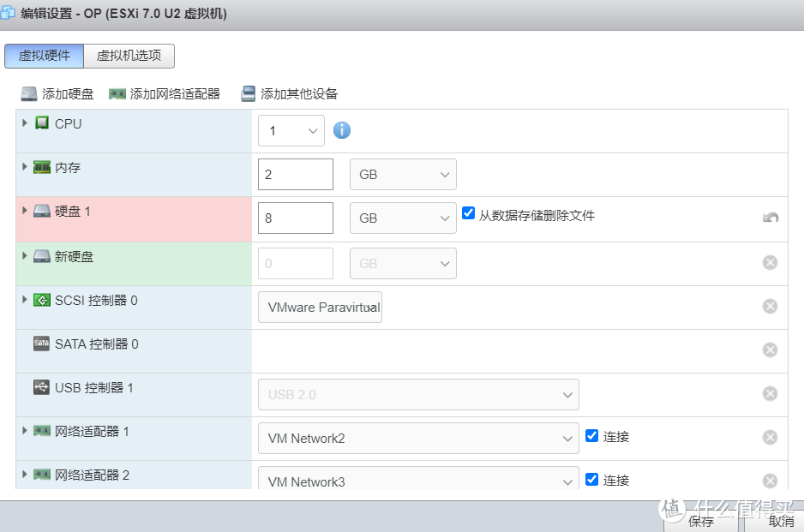Expand the memory settings row
Viewport: 804px width, 532px height.
pos(25,166)
